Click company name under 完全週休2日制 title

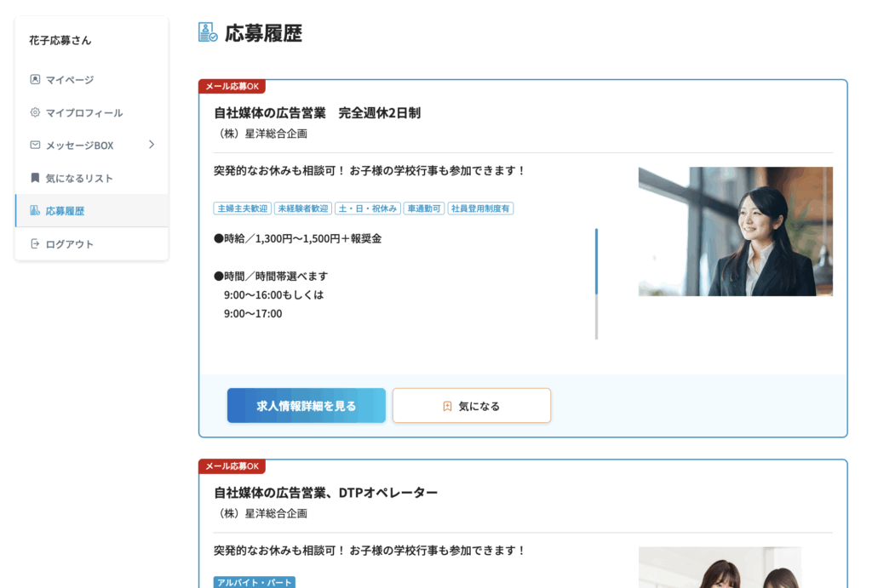click(261, 134)
